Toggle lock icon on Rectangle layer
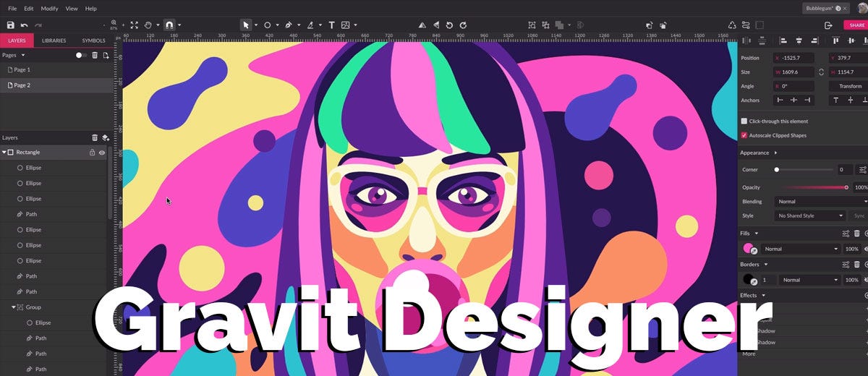 pyautogui.click(x=92, y=153)
